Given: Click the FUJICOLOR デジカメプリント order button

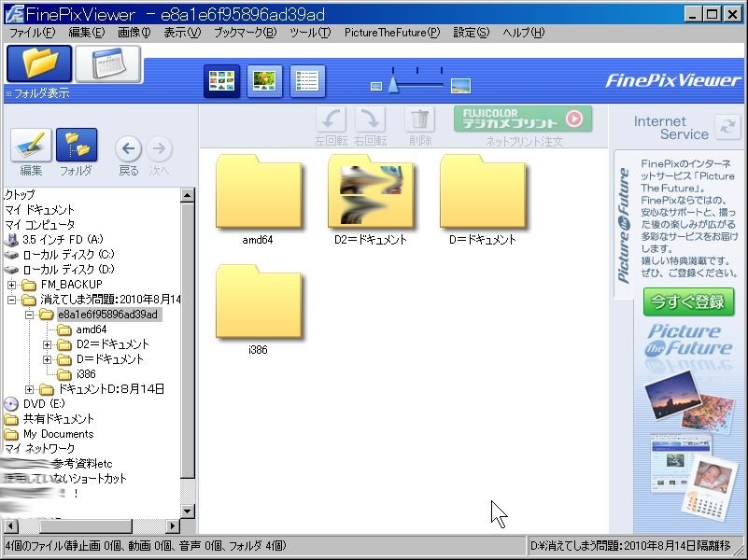Looking at the screenshot, I should click(x=523, y=119).
